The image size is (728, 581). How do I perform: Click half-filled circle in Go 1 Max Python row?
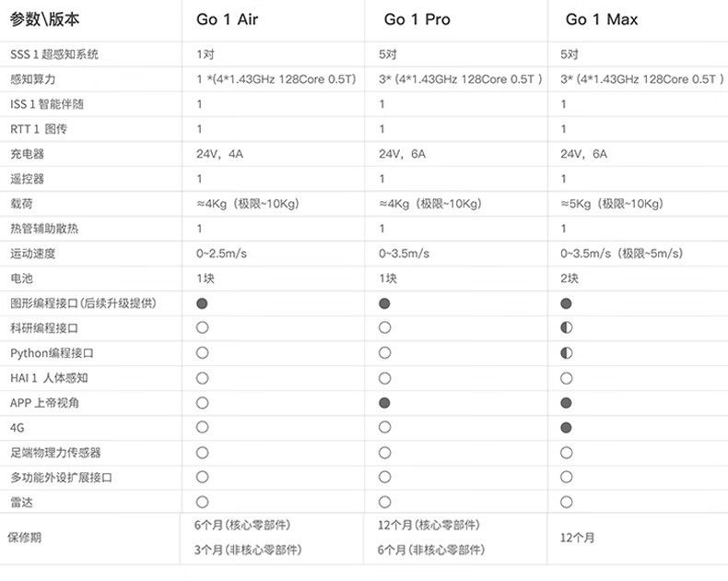566,353
